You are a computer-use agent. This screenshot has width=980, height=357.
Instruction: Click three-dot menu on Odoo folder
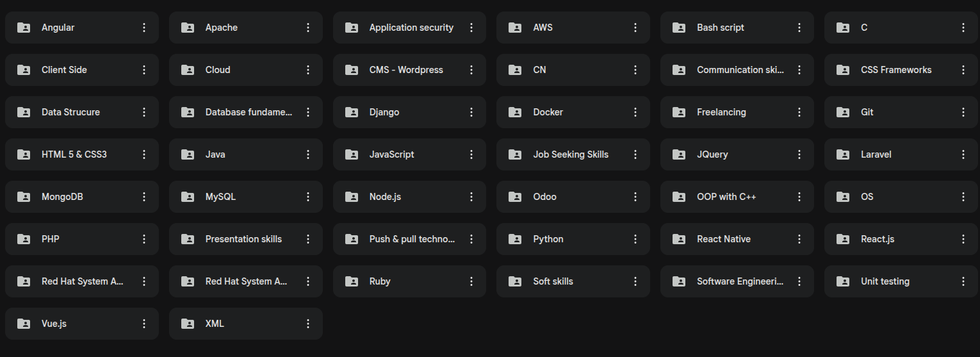(635, 197)
